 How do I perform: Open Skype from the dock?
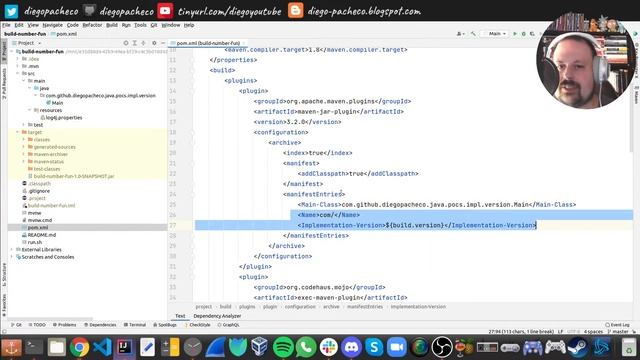[x=374, y=347]
